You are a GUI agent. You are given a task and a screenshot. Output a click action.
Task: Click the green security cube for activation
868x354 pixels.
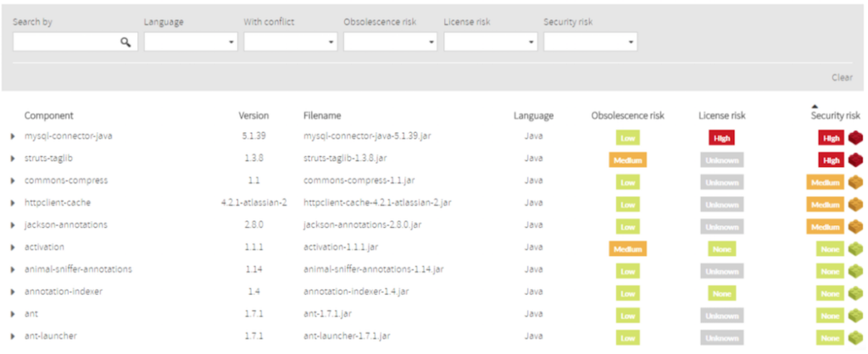pos(855,248)
